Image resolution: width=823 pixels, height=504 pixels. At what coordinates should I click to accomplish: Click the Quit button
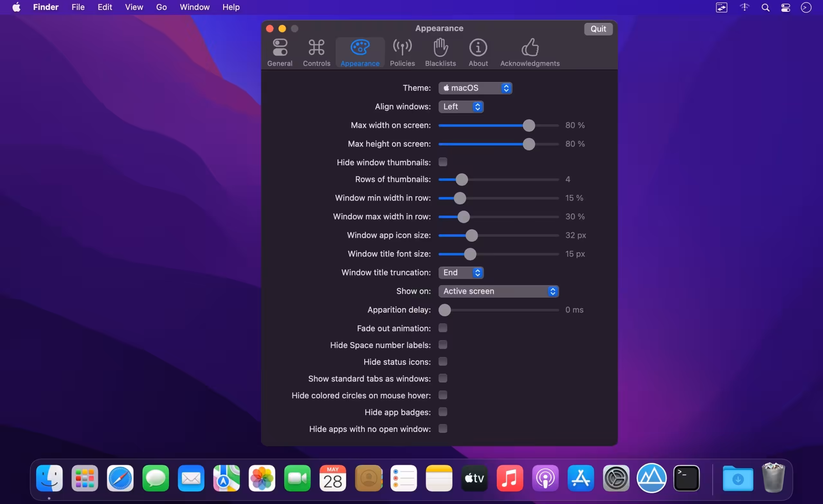(x=598, y=29)
